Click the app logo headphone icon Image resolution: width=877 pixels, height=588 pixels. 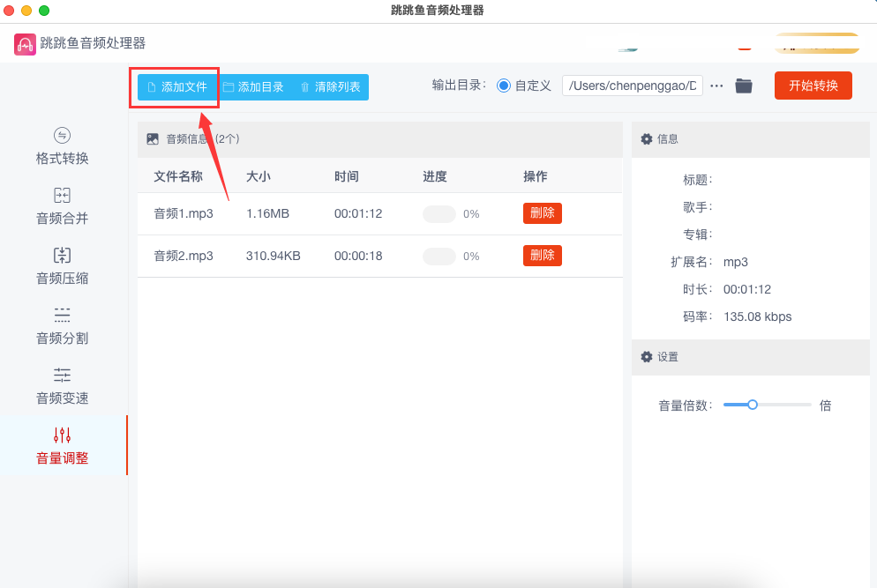(x=25, y=44)
